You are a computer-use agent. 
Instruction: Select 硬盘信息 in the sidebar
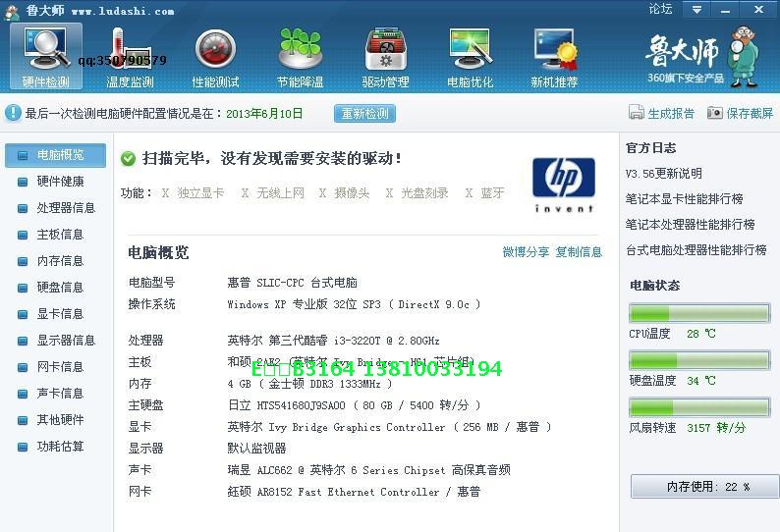[60, 288]
